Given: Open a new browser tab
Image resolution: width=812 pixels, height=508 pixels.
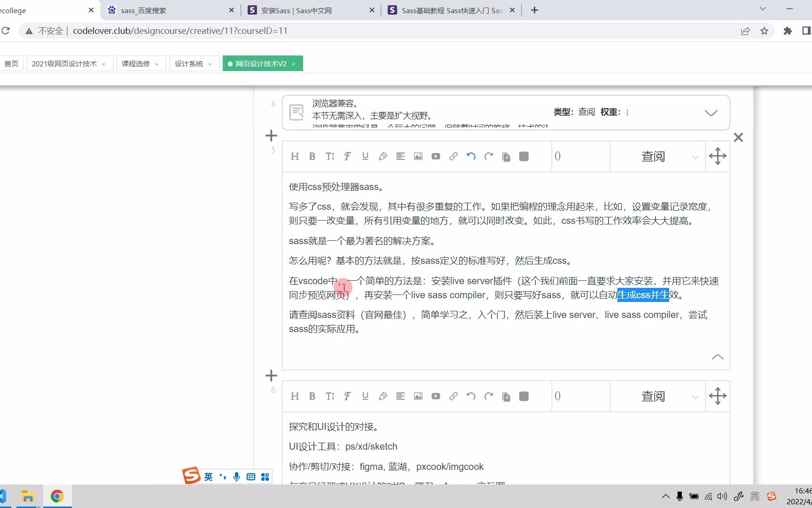Looking at the screenshot, I should click(x=534, y=10).
